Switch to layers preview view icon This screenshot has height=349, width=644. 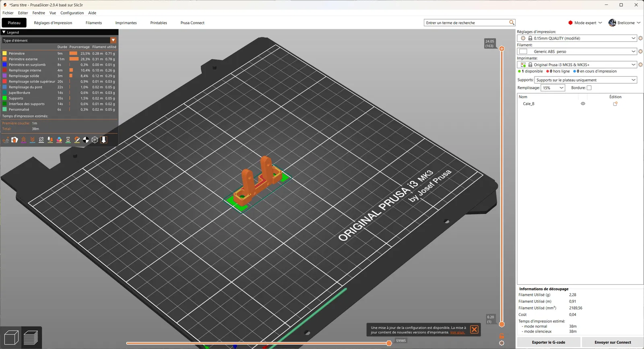pyautogui.click(x=31, y=337)
